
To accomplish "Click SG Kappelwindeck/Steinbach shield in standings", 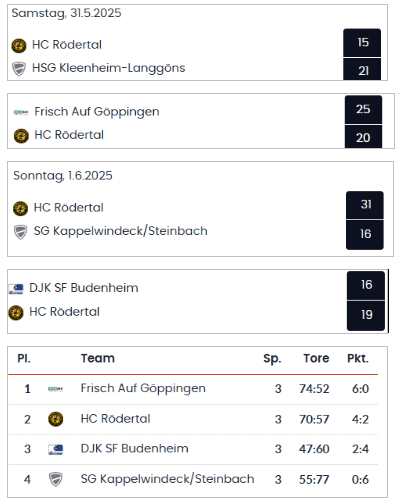I will (56, 479).
